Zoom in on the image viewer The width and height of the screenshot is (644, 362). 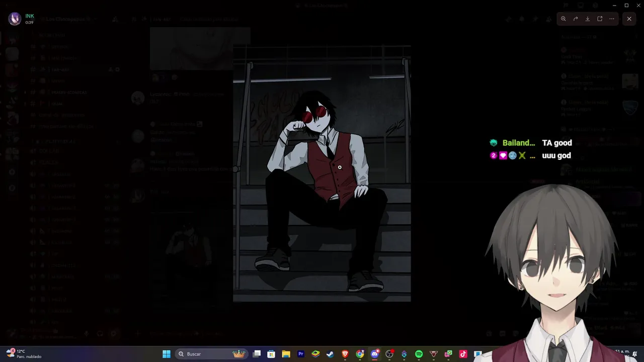[563, 19]
